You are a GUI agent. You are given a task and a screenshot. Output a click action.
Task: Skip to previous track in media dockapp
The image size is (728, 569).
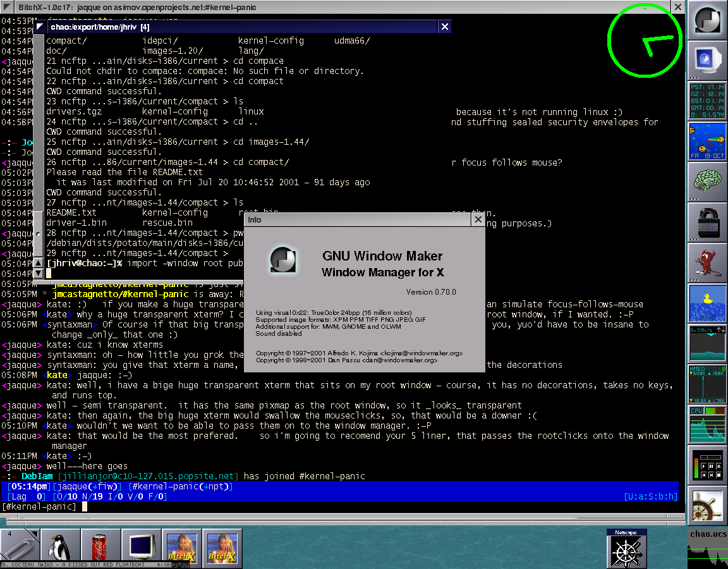click(x=703, y=475)
